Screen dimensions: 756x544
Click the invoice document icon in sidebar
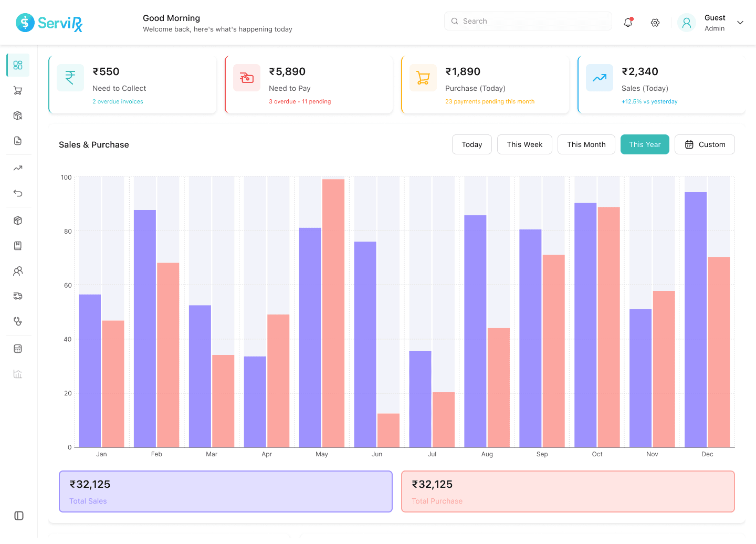(18, 140)
